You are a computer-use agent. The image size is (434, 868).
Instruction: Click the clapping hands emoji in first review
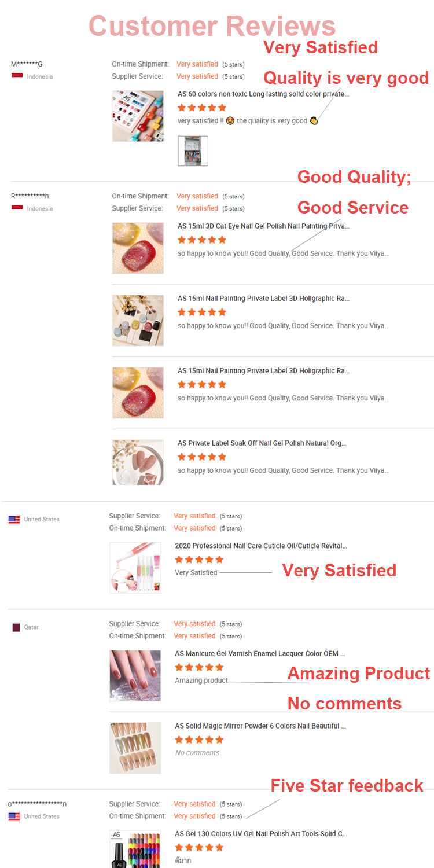(314, 121)
